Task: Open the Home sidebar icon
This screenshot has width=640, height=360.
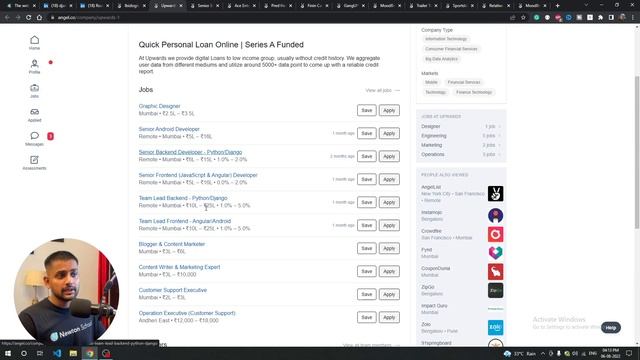Action: tap(34, 40)
